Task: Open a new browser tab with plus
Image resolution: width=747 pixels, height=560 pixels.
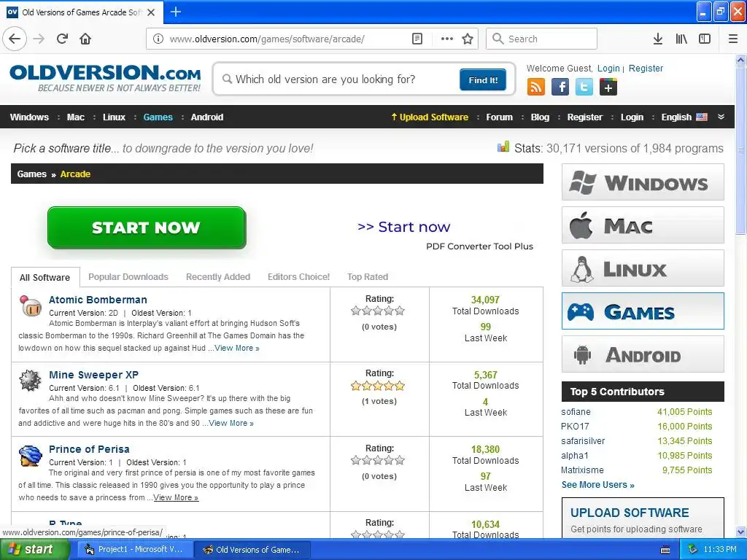Action: 176,12
